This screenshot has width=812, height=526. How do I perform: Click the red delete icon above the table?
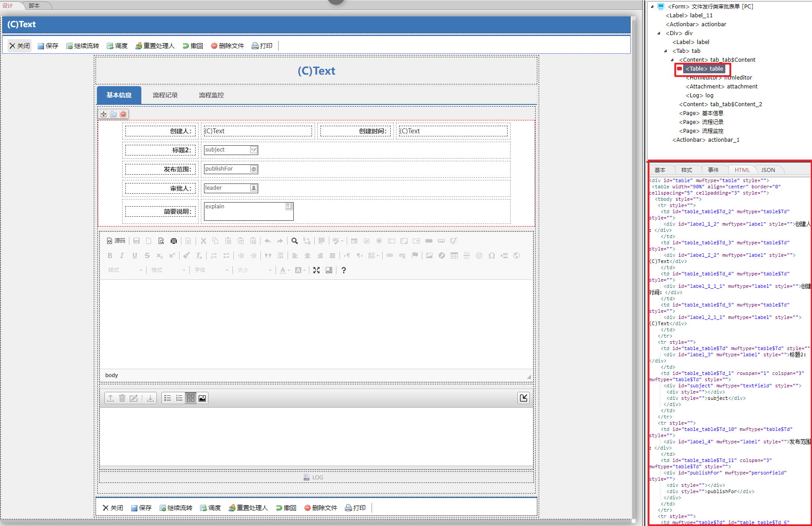[123, 114]
